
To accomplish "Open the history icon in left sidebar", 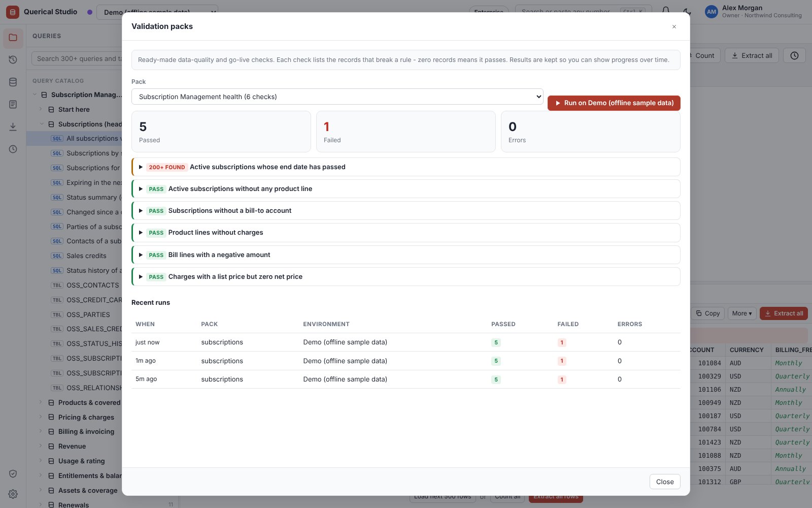I will (x=13, y=60).
